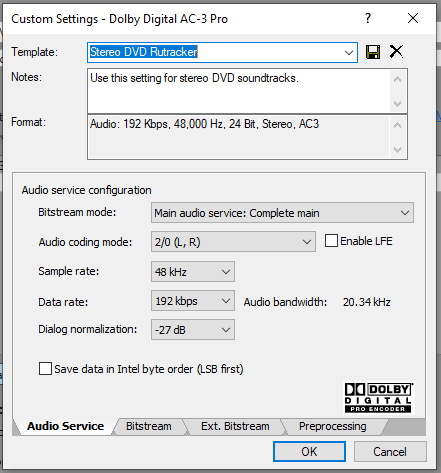Confirm settings with OK button
The width and height of the screenshot is (441, 473).
[x=309, y=452]
